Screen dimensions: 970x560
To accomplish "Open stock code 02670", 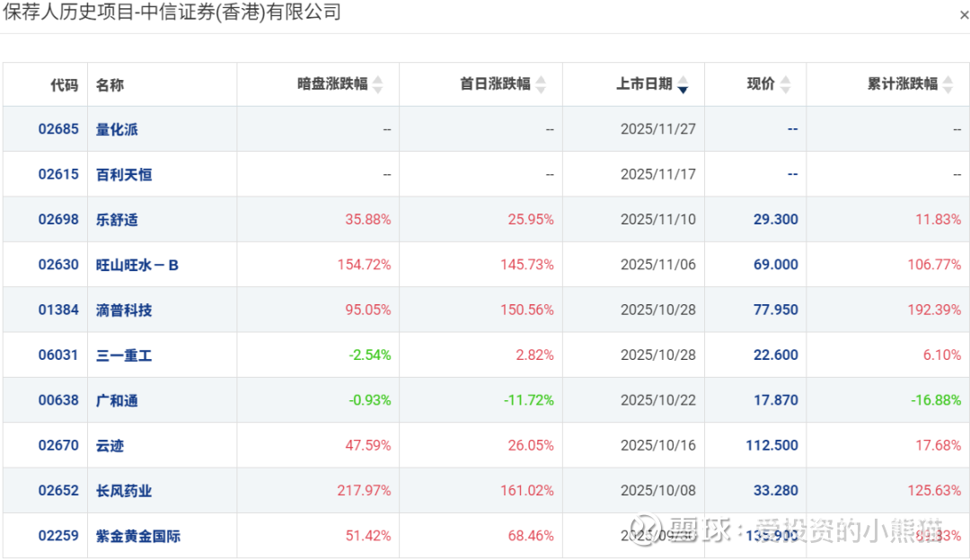I will point(58,445).
